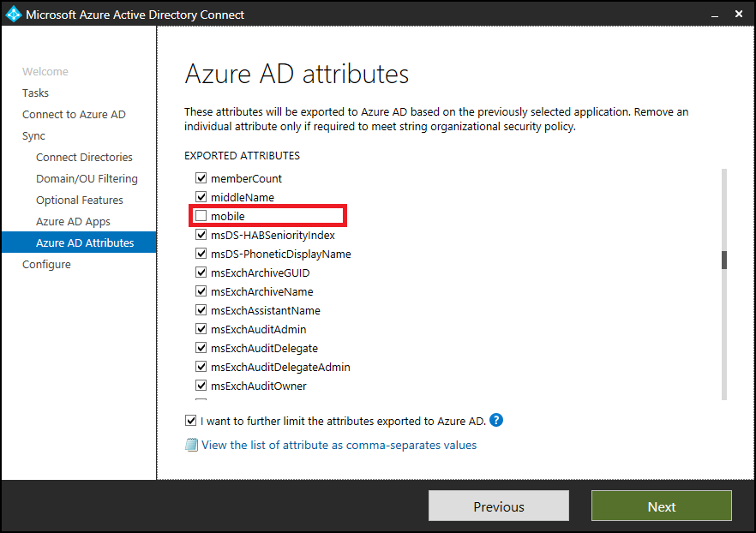Viewport: 756px width, 533px height.
Task: Navigate to the Welcome page
Action: [45, 71]
